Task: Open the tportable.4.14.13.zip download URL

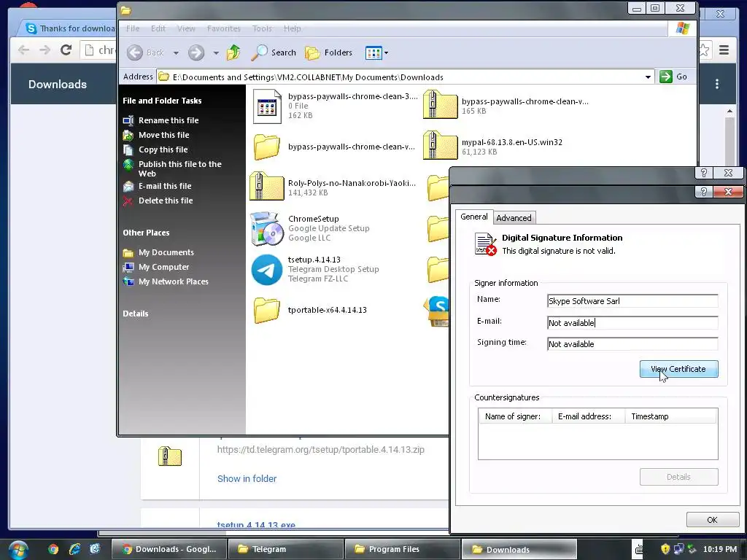Action: click(321, 449)
